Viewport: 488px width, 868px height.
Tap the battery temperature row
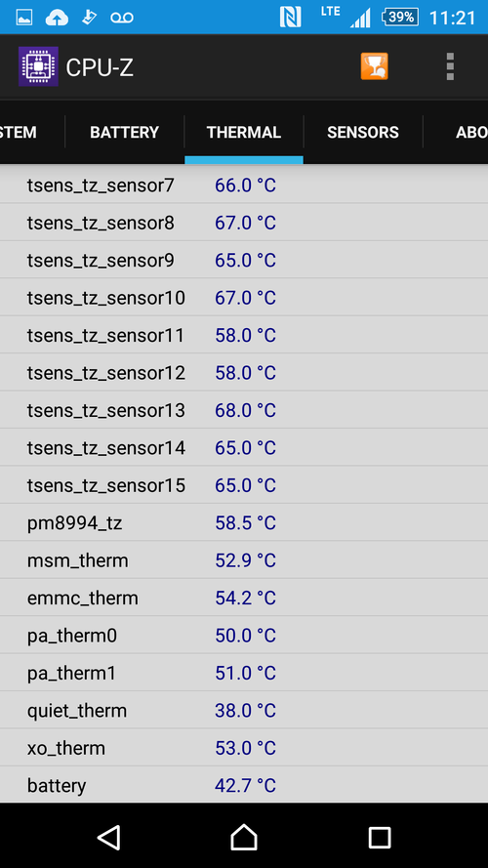(x=244, y=785)
